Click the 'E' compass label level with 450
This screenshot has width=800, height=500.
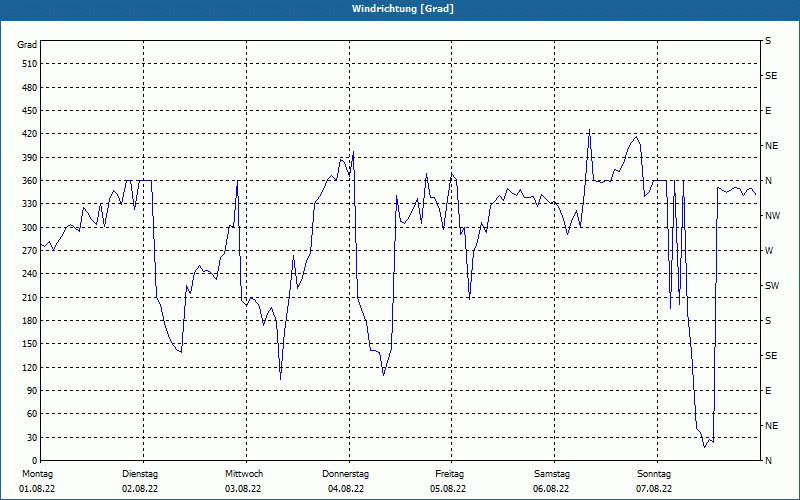coord(768,111)
